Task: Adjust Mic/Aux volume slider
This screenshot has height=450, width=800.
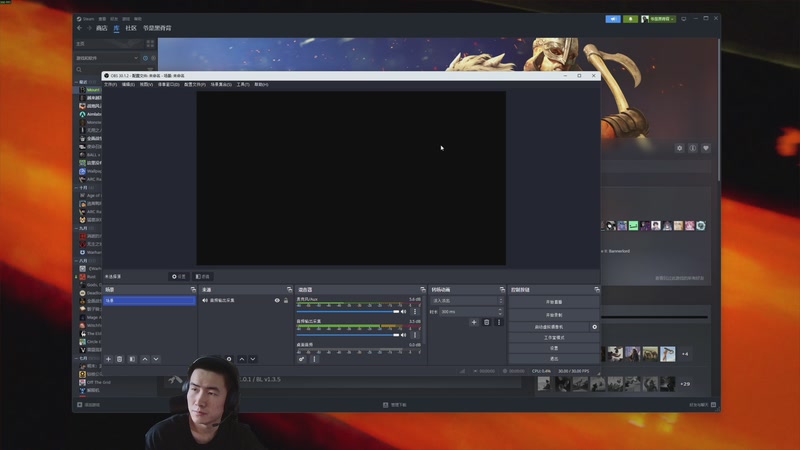Action: click(x=347, y=311)
